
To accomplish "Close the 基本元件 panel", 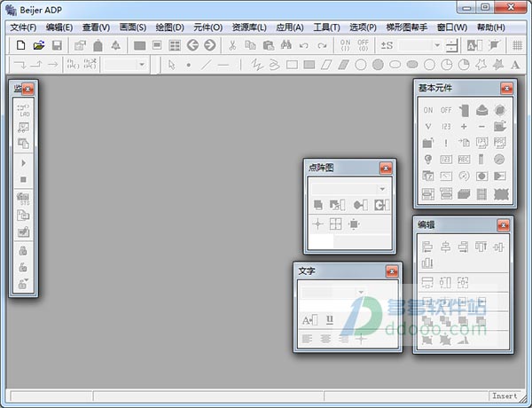I will [x=506, y=89].
